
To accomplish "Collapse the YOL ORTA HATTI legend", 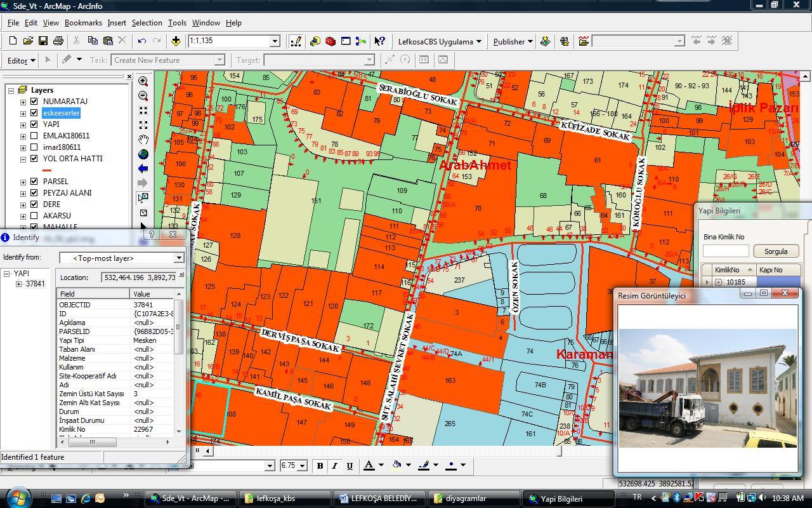I will [x=23, y=159].
